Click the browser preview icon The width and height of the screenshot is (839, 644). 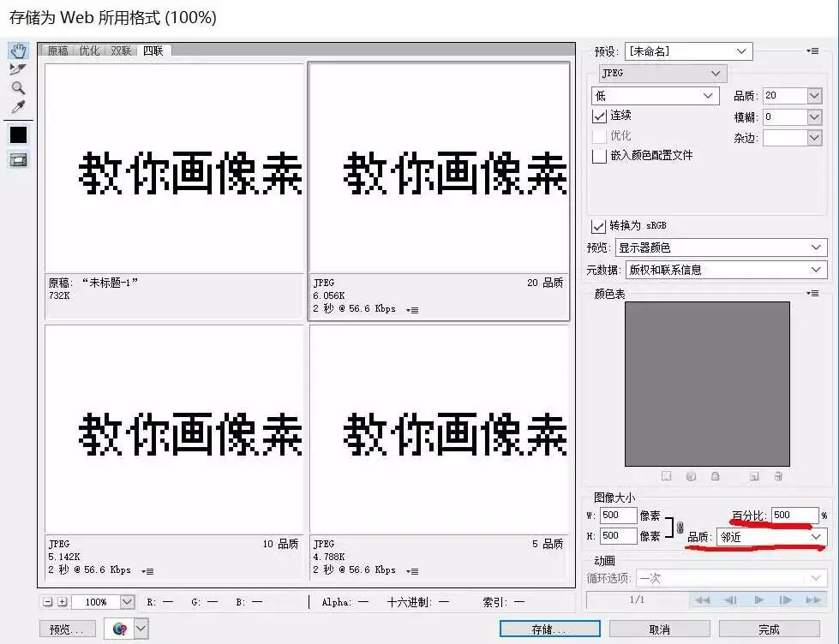tap(119, 629)
